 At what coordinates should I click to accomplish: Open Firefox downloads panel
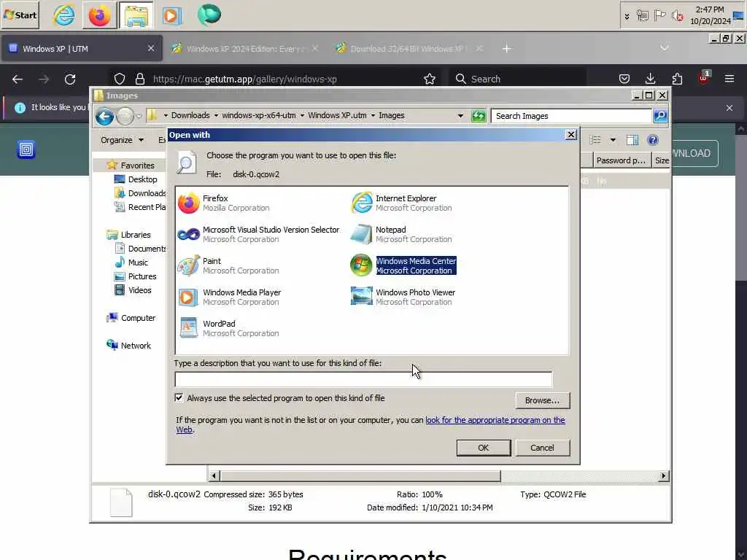coord(650,79)
